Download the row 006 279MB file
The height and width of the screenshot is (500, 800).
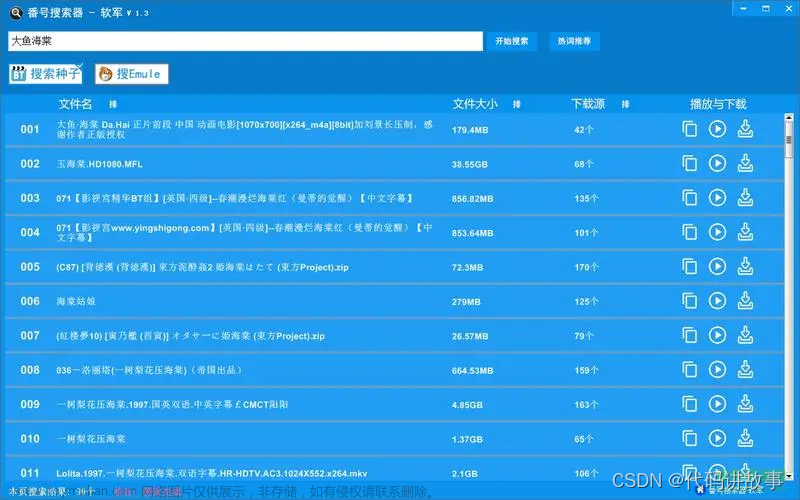[745, 301]
